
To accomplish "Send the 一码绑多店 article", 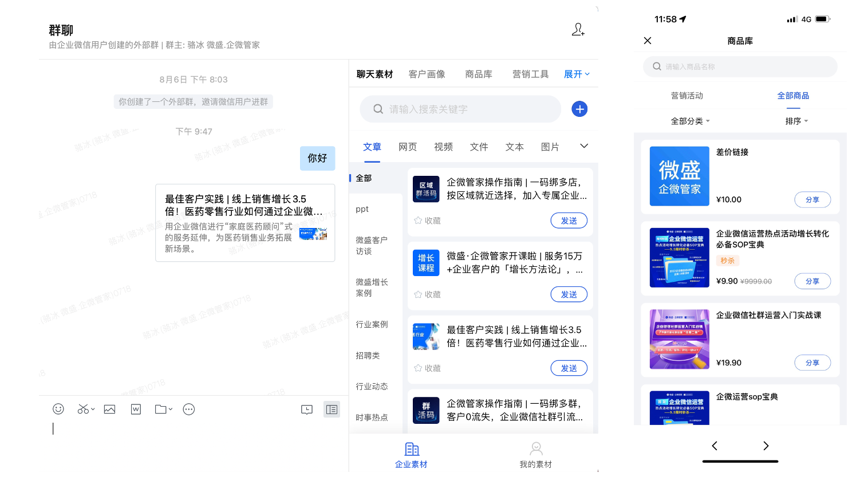I will coord(569,221).
